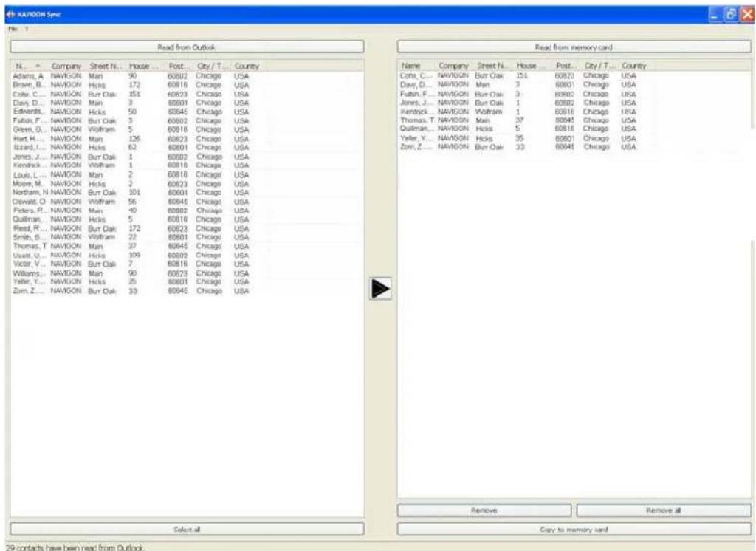The height and width of the screenshot is (551, 756).
Task: Click the Read from Outlook button
Action: 187,47
